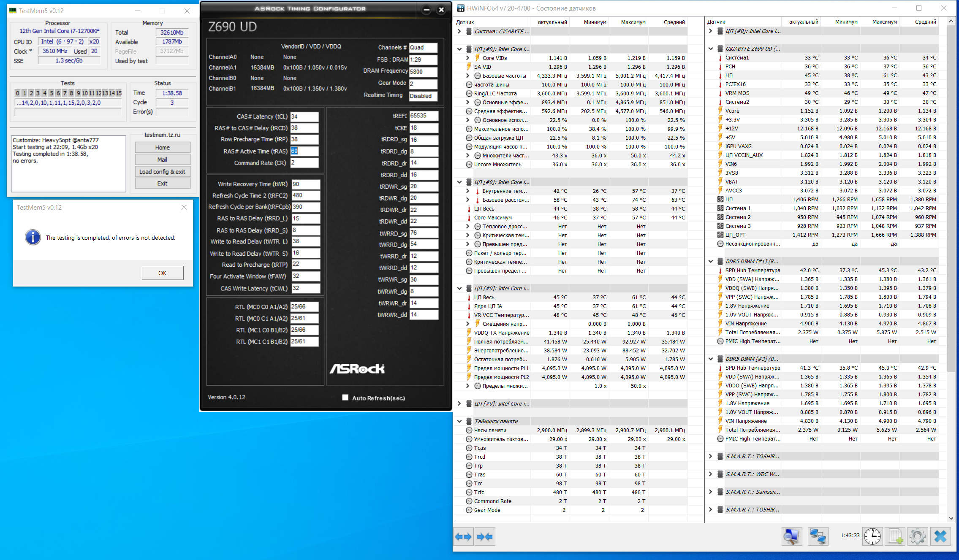The image size is (959, 560).
Task: Click the Load config & exit button
Action: point(162,172)
